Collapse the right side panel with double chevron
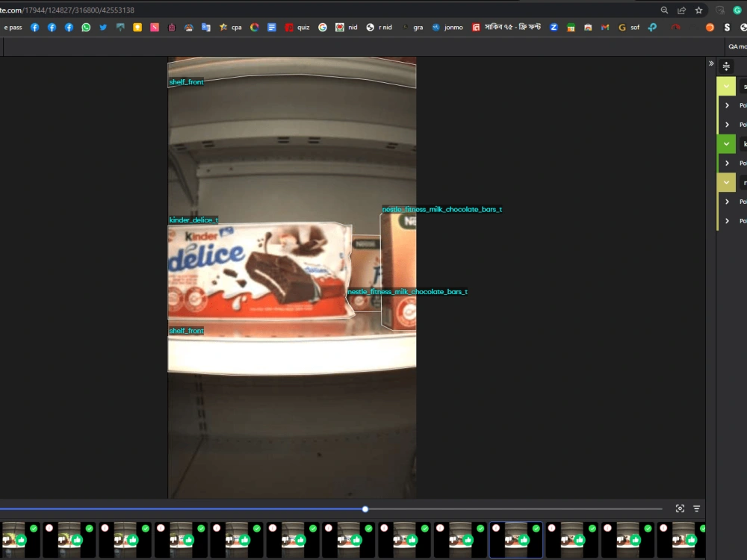 (711, 63)
